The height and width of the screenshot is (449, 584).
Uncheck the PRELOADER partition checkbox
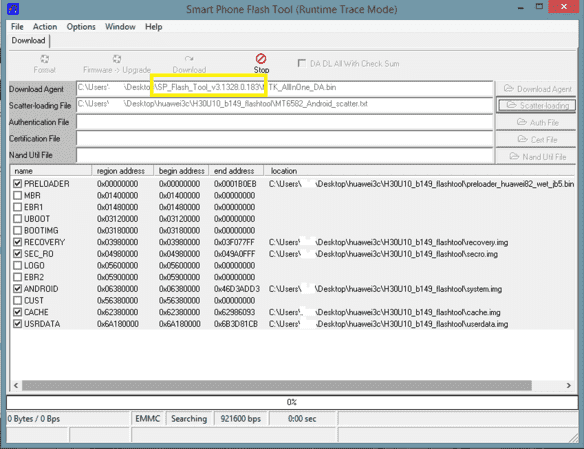coord(17,184)
